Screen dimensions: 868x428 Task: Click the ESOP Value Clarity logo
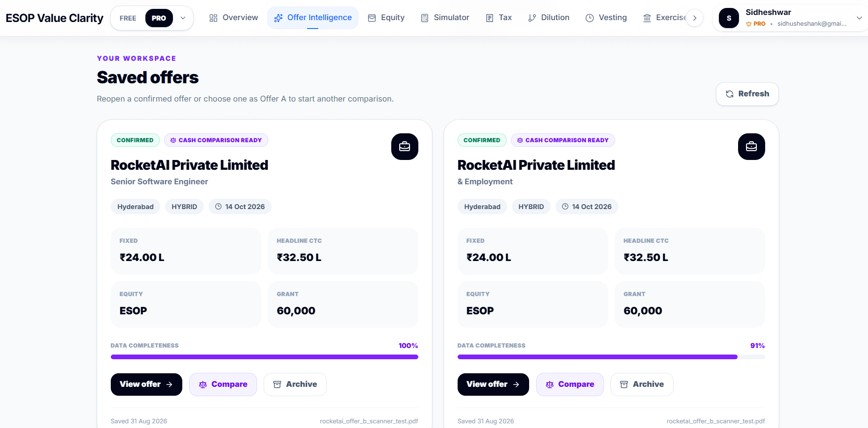click(x=54, y=18)
